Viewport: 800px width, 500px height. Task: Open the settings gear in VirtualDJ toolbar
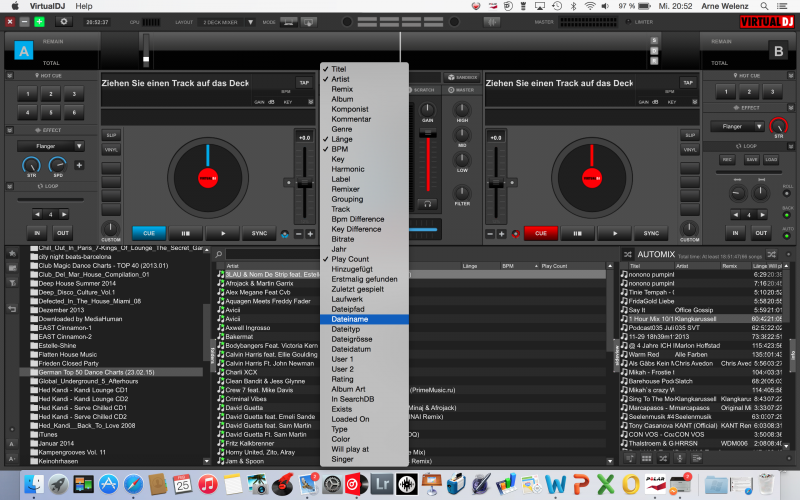pos(65,20)
